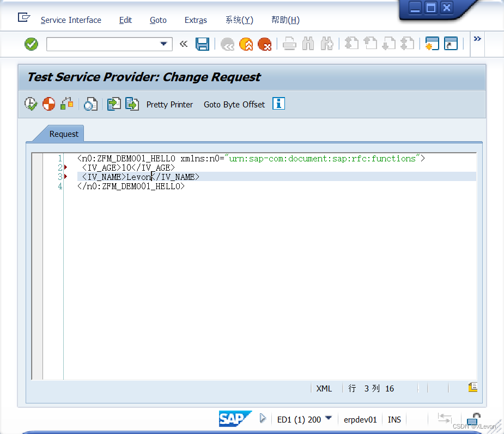The width and height of the screenshot is (504, 434).
Task: Click the red-white lifebuoy check icon
Action: click(x=49, y=104)
